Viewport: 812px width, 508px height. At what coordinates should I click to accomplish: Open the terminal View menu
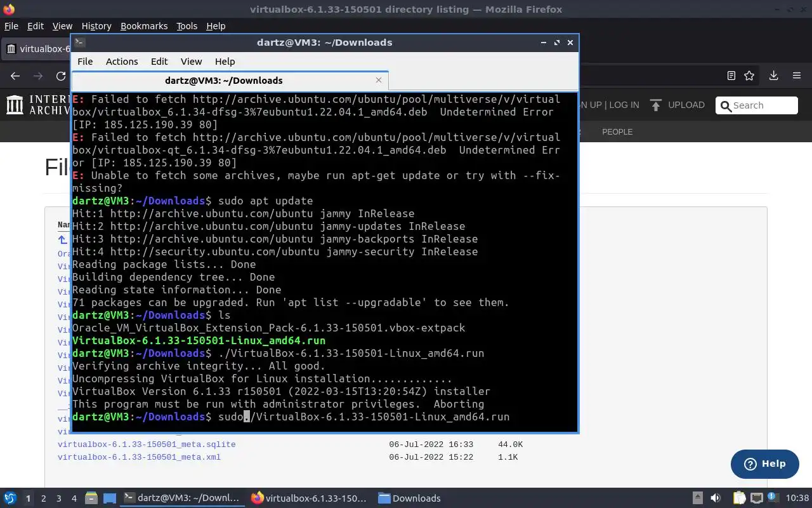coord(191,62)
